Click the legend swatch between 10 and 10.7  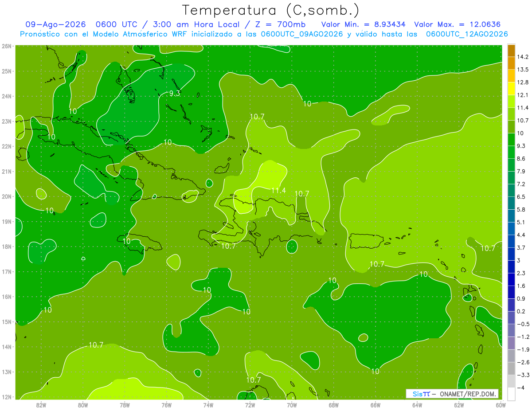511,127
